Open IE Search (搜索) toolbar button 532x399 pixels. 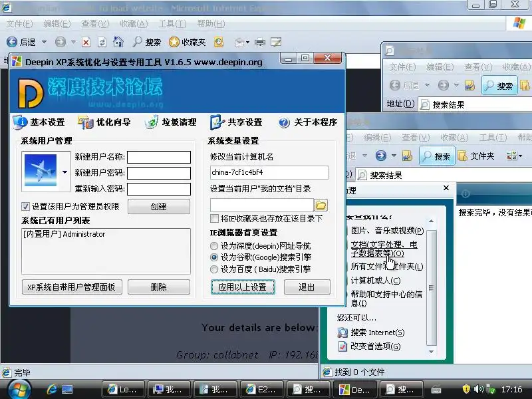pyautogui.click(x=146, y=42)
